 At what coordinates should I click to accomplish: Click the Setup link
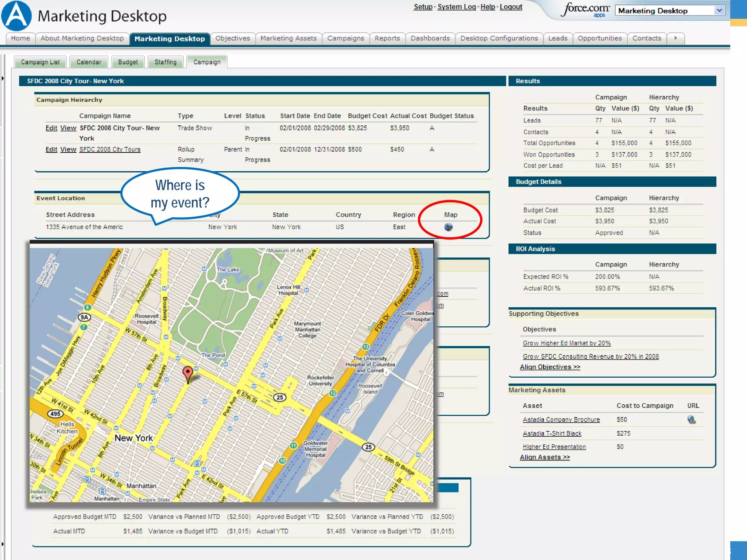[x=423, y=7]
